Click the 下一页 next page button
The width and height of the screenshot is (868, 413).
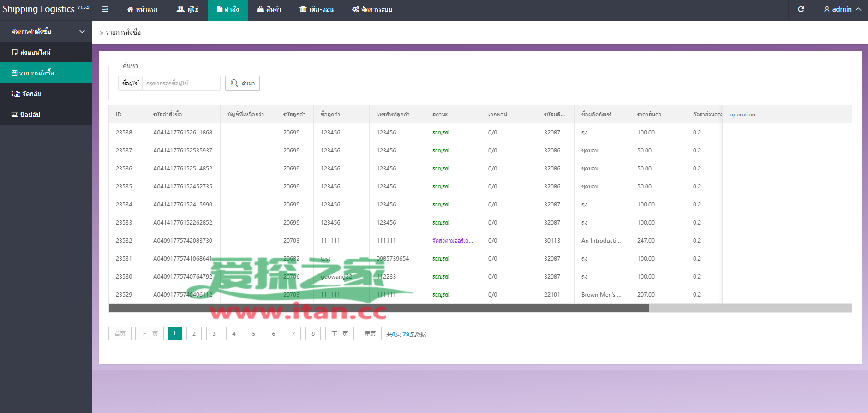tap(340, 334)
